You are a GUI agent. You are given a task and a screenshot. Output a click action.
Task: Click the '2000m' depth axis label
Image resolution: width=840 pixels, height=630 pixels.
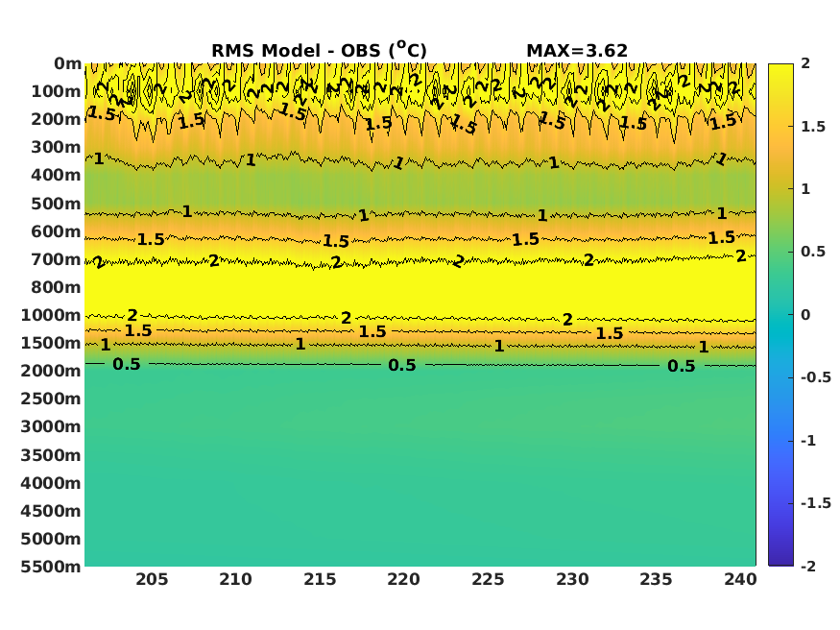click(x=52, y=372)
